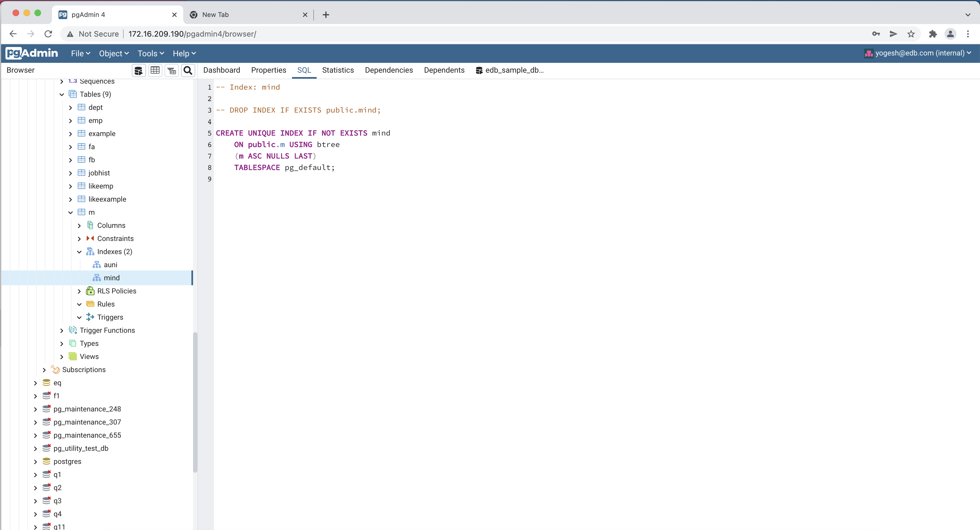Bookmark the page with the star icon
The height and width of the screenshot is (530, 980).
click(911, 34)
